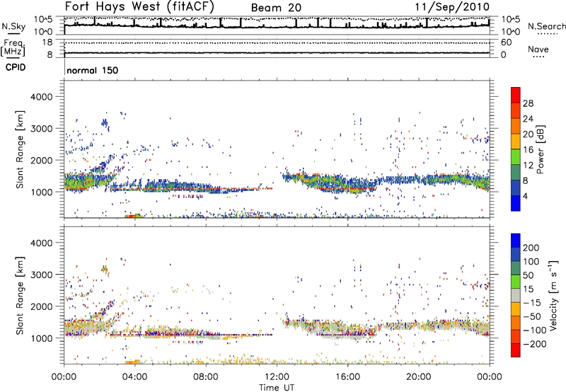Click the Beam 20 label
The image size is (566, 392).
tap(276, 8)
